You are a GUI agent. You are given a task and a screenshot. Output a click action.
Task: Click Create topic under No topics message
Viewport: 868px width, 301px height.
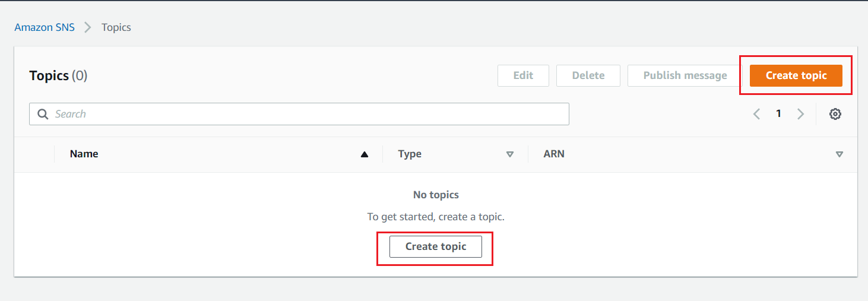tap(436, 246)
